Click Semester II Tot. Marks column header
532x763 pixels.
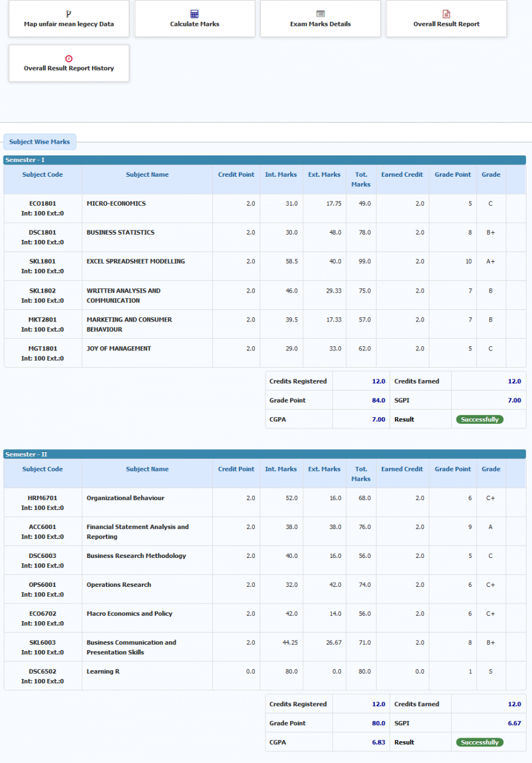pyautogui.click(x=361, y=474)
